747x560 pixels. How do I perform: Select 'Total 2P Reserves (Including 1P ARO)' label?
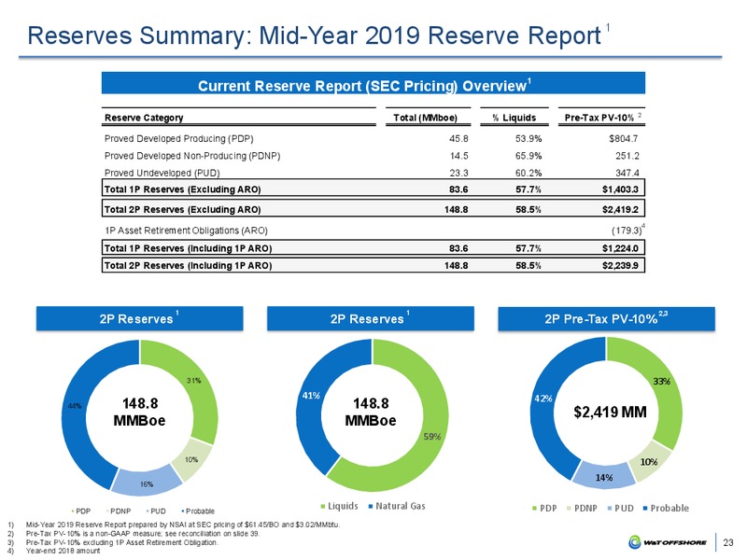pyautogui.click(x=189, y=266)
